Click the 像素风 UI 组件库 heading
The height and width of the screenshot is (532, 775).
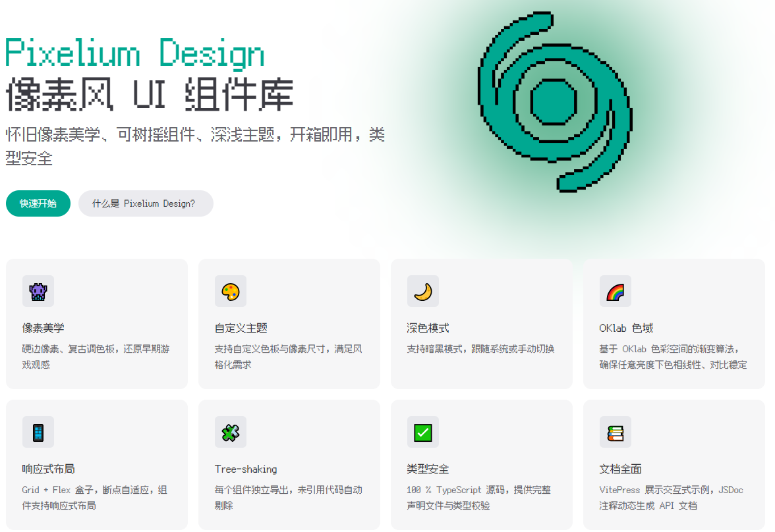pos(149,94)
